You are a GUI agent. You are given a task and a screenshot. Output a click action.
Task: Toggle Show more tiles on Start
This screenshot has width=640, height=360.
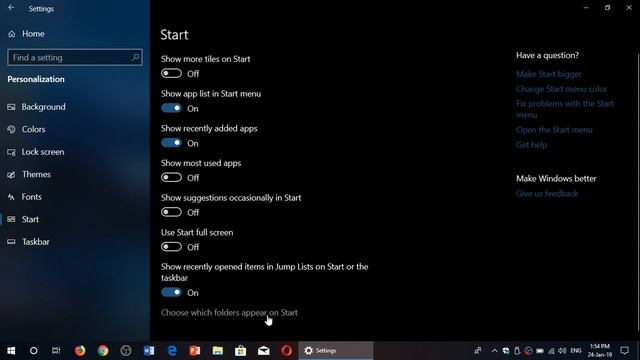tap(171, 73)
